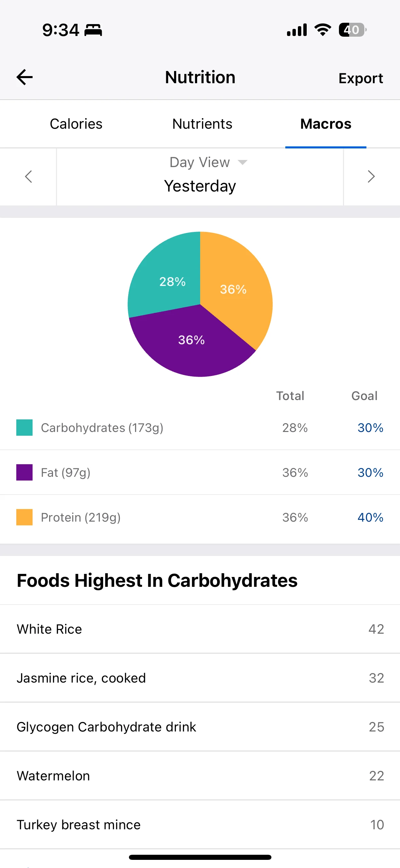Viewport: 400px width, 868px height.
Task: Switch to the Nutrients tab
Action: 202,124
